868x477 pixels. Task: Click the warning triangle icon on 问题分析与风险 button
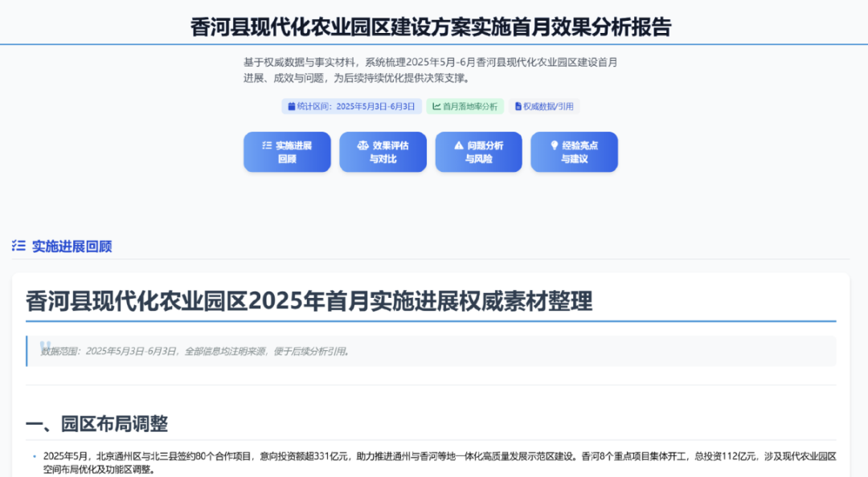coord(457,145)
